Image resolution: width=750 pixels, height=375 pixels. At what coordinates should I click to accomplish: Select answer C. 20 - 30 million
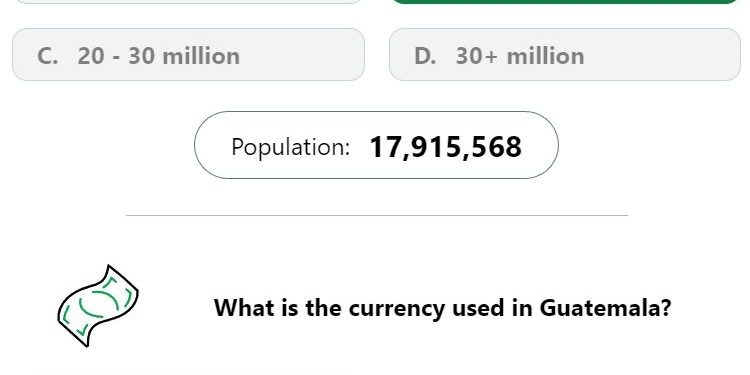tap(188, 55)
